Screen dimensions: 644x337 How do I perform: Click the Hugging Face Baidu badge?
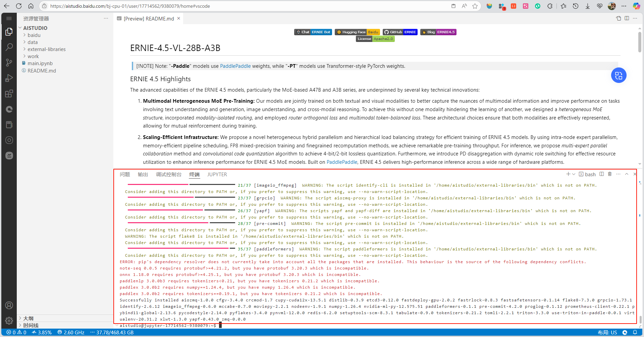[357, 32]
